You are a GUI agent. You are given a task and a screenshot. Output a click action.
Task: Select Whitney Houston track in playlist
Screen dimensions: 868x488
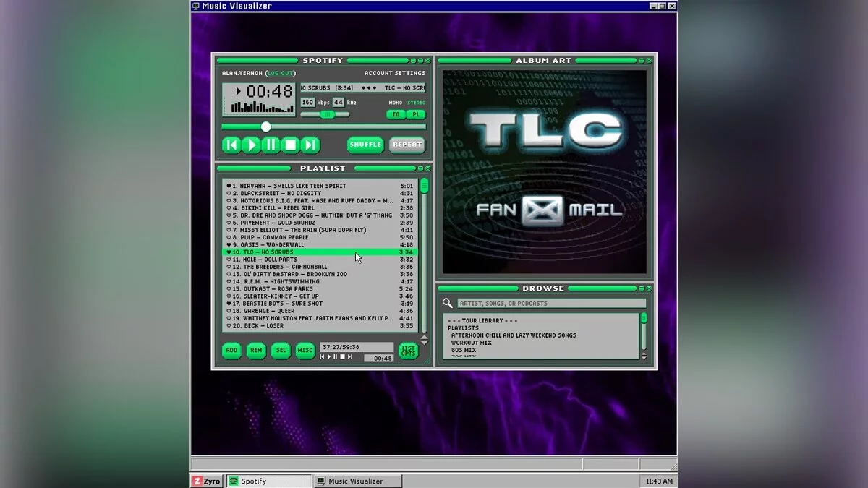pos(320,318)
